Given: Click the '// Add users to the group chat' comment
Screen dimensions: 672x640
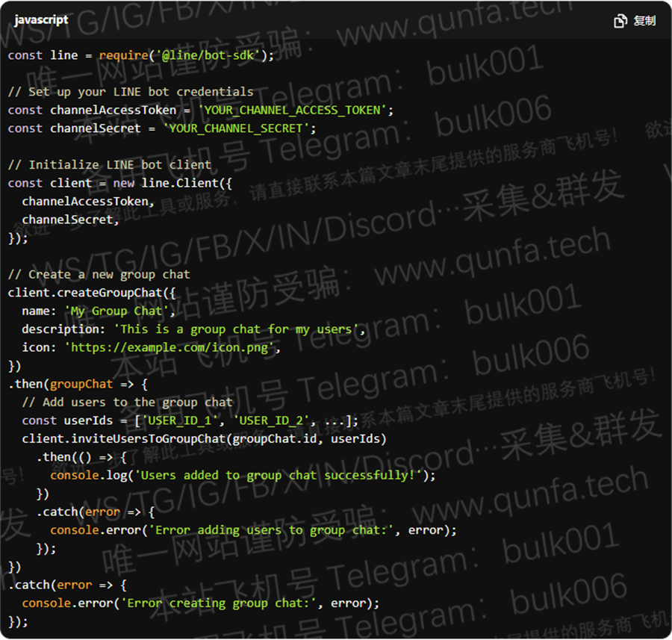Looking at the screenshot, I should [127, 402].
